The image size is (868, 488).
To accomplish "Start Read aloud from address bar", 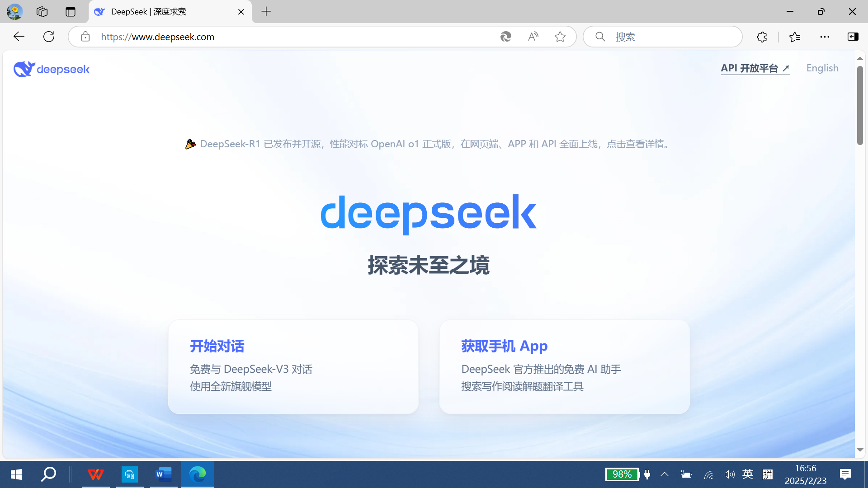I will click(533, 37).
